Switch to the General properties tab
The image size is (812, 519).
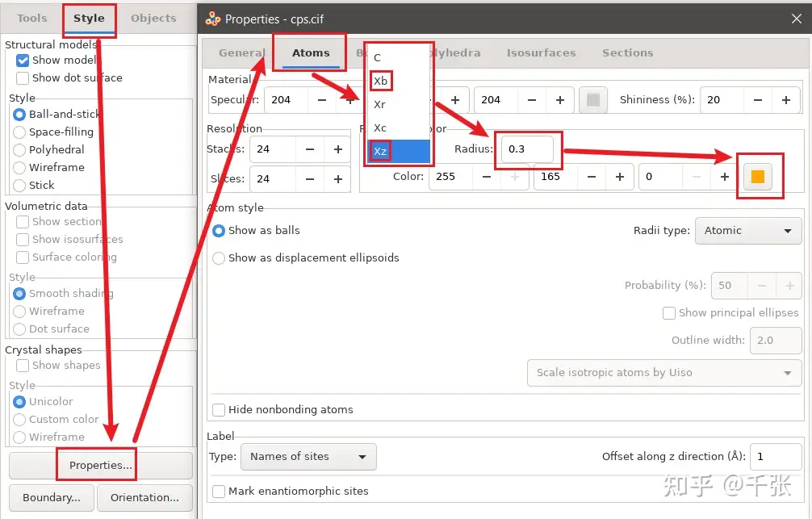point(242,52)
